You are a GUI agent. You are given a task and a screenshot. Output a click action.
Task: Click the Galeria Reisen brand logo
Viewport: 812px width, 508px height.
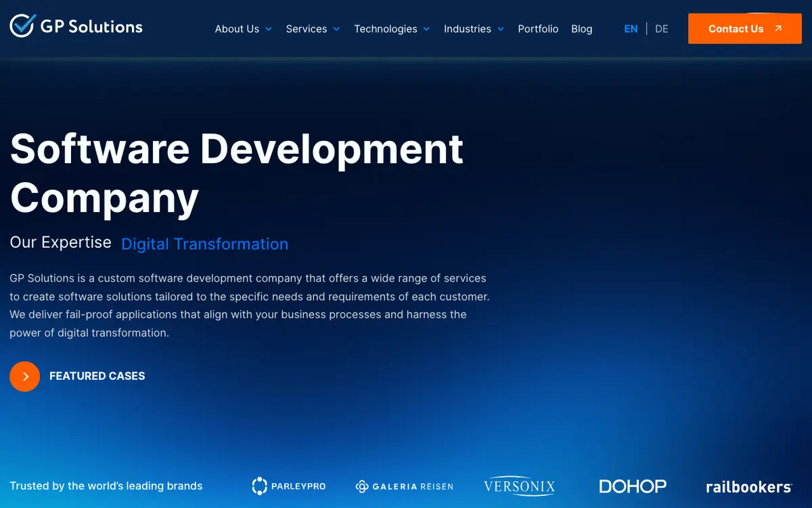pos(405,486)
